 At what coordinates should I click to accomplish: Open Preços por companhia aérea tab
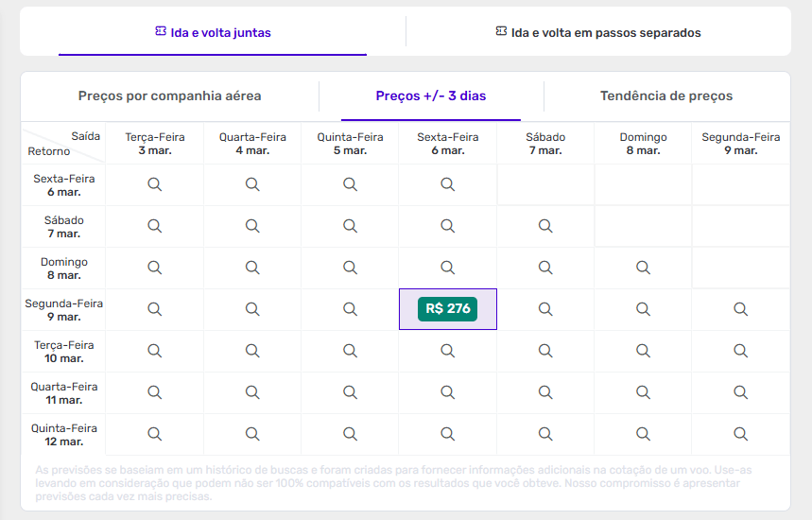pos(170,96)
